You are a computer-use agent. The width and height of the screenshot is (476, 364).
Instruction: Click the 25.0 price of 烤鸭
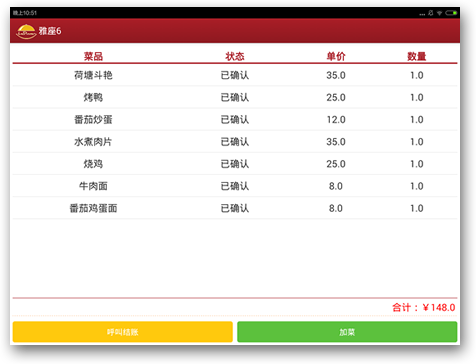click(336, 97)
